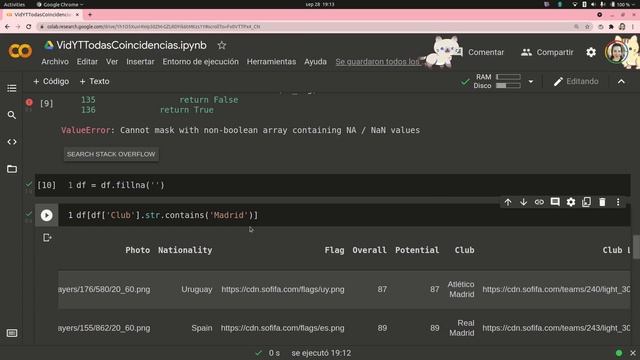The image size is (640, 360).
Task: Open the Entorno de ejecución menu
Action: click(200, 62)
